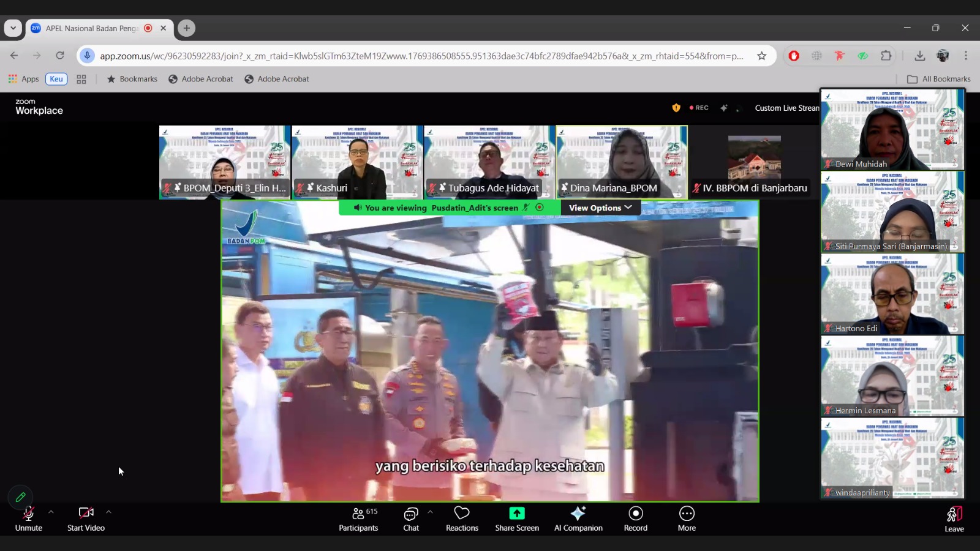Start recording with the Record button
This screenshot has height=551, width=980.
tap(635, 518)
